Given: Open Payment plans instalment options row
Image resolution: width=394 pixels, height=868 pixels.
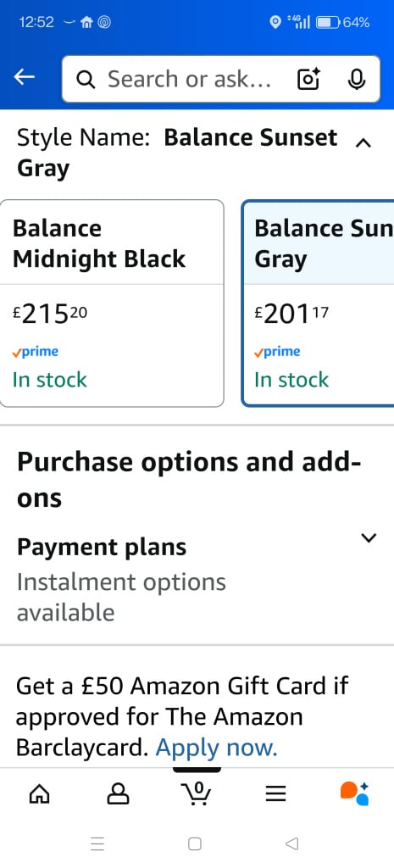Looking at the screenshot, I should pos(197,580).
